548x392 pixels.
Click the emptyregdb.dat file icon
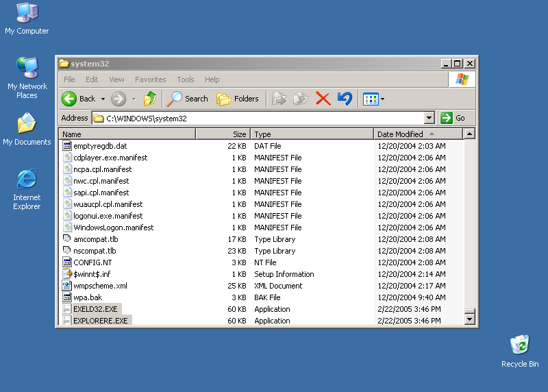[x=67, y=145]
